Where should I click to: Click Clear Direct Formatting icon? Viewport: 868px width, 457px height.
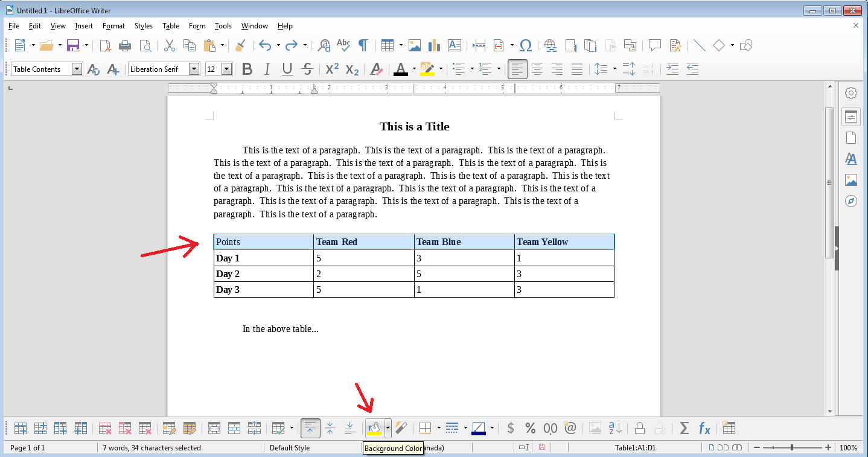click(377, 69)
